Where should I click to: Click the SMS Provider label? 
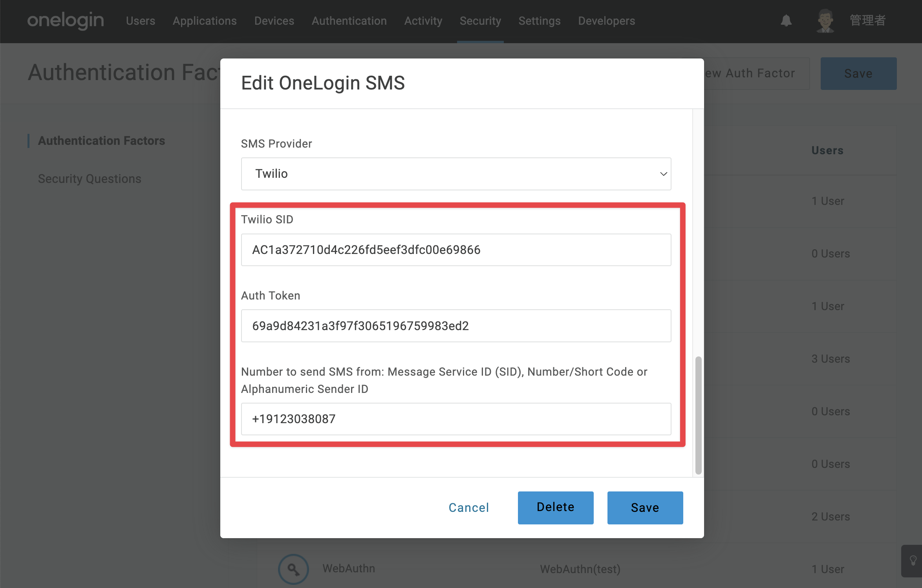pyautogui.click(x=276, y=144)
